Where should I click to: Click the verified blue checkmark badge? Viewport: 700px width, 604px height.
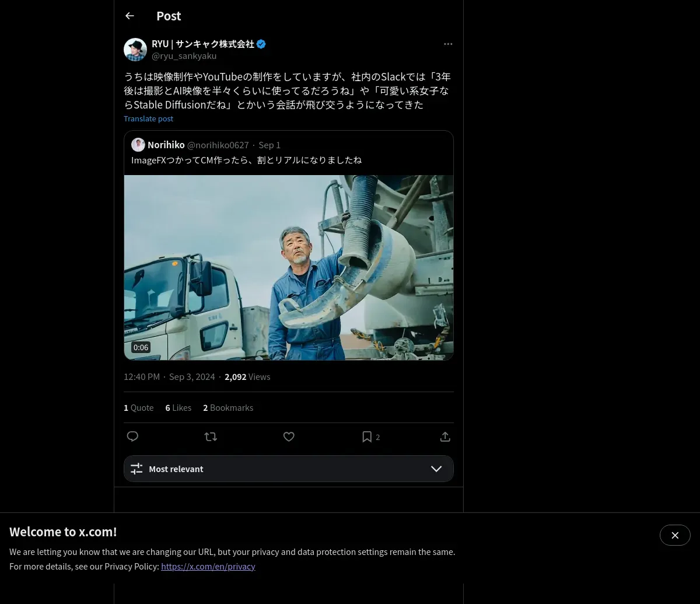coord(261,44)
